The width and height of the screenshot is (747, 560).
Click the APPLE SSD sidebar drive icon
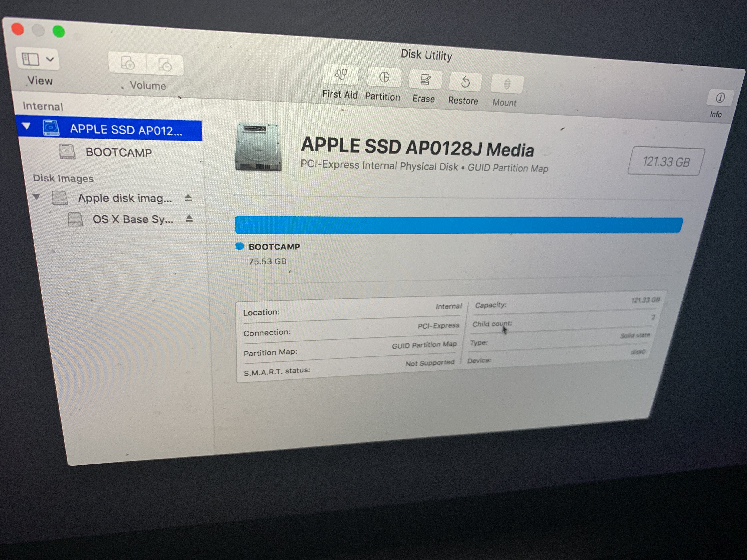51,128
